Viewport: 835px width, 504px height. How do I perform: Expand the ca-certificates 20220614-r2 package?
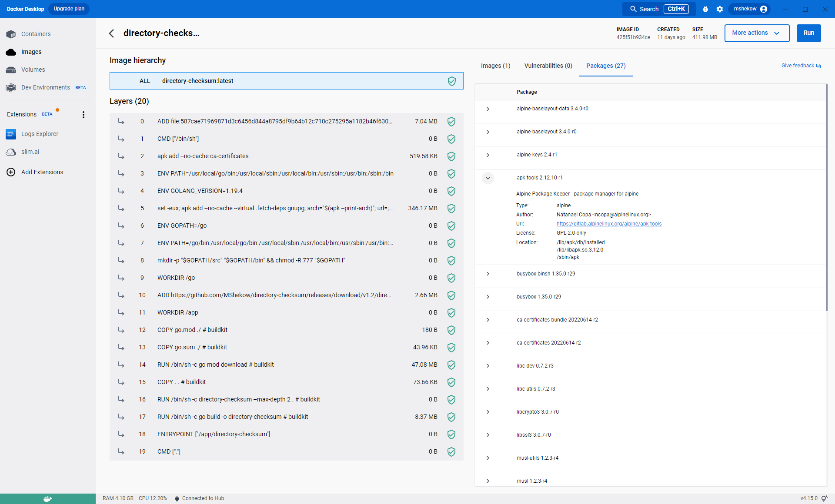tap(488, 343)
